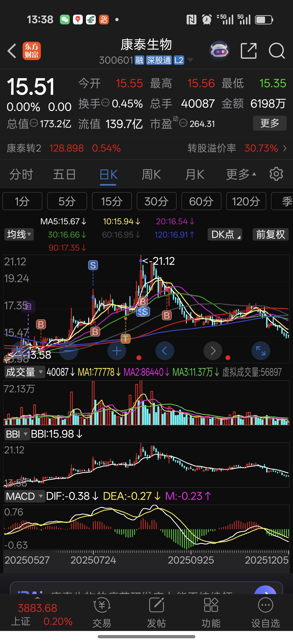Viewport: 293px width, 644px height.
Task: Tap the plus zoom-in chart button
Action: click(117, 351)
